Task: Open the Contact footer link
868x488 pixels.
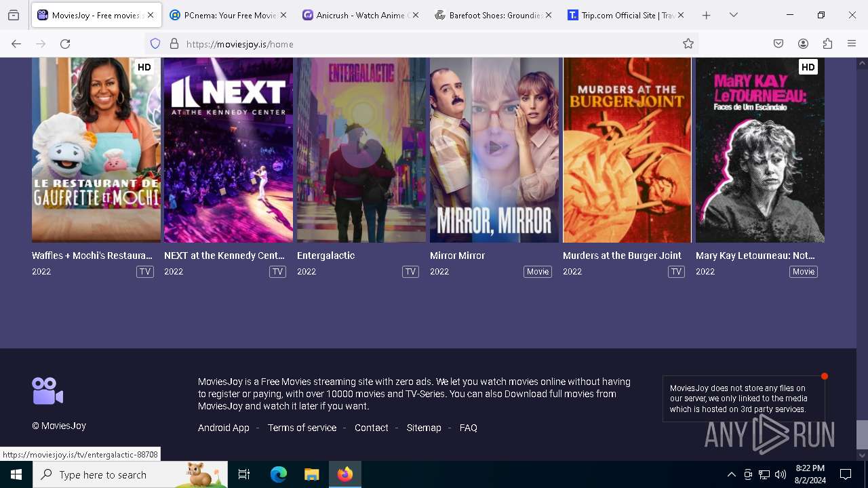Action: coord(372,428)
